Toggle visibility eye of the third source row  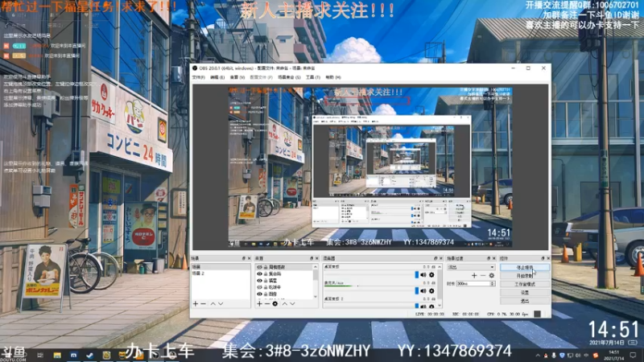coord(259,281)
